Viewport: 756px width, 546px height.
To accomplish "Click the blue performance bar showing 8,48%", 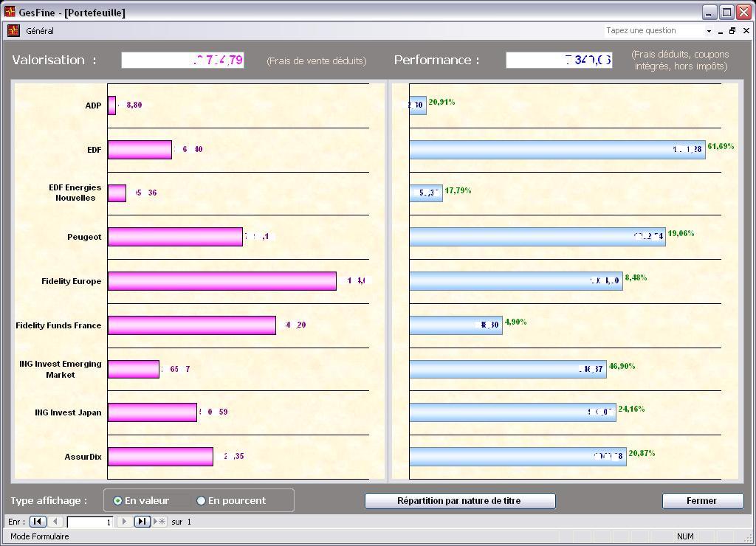I will (x=516, y=281).
